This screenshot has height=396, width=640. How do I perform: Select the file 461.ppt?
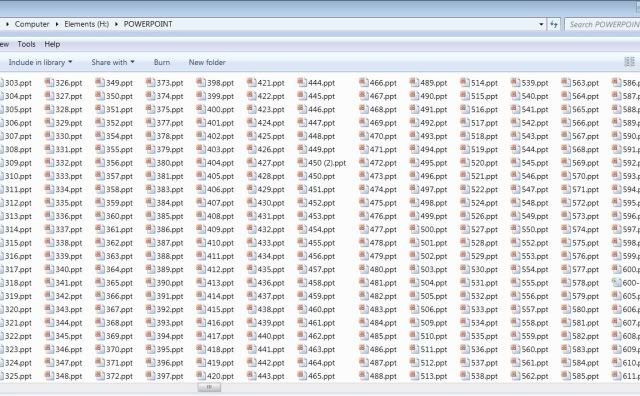click(x=316, y=323)
